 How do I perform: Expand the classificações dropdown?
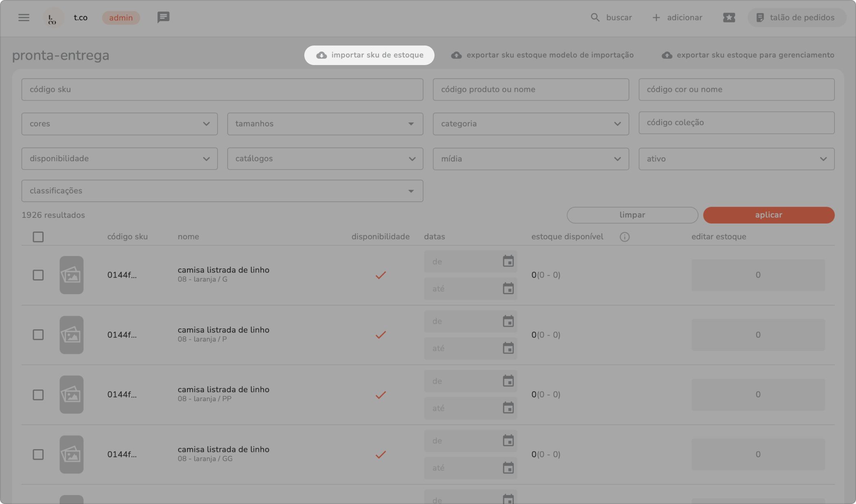tap(222, 191)
